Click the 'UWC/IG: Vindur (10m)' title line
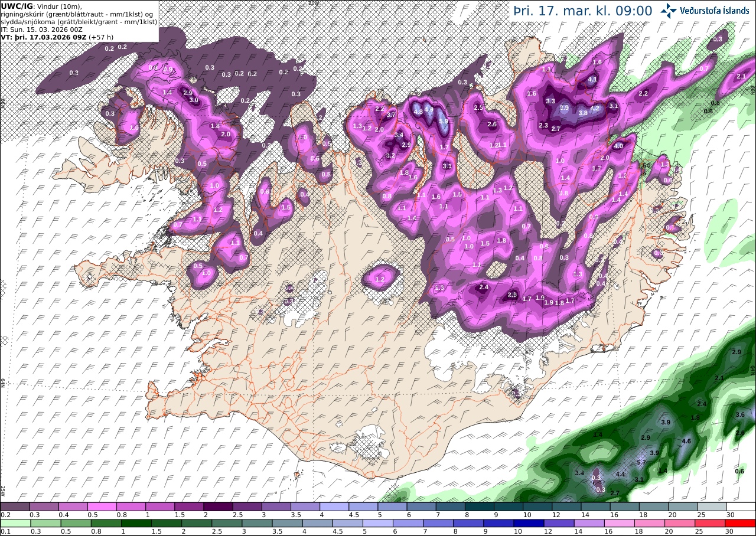756x536 pixels. (x=40, y=6)
